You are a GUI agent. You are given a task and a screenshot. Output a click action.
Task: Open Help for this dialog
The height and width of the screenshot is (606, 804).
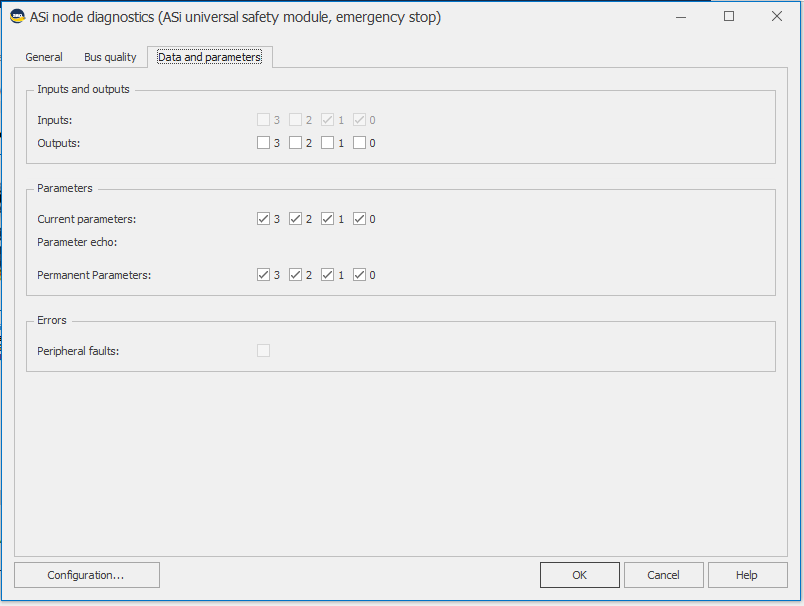[x=746, y=575]
